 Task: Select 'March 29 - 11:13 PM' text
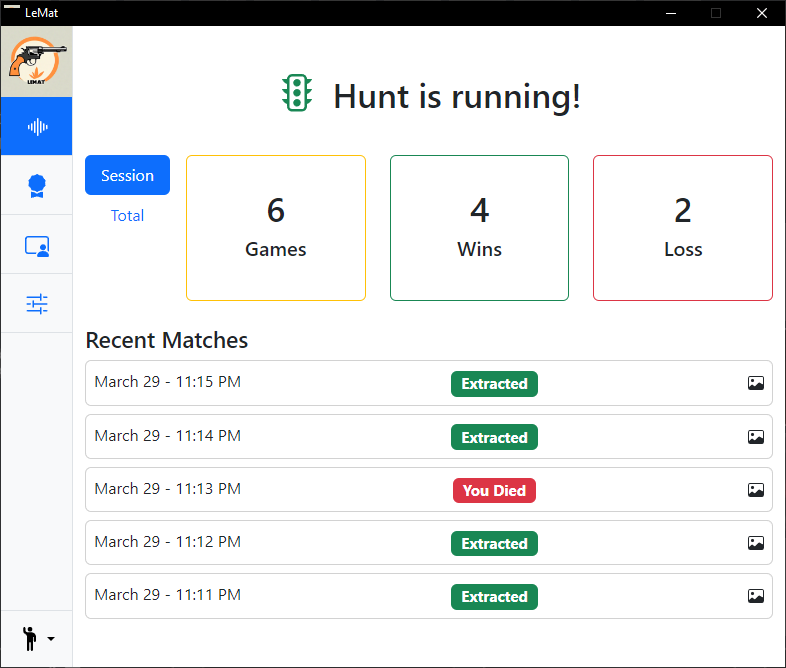pyautogui.click(x=168, y=489)
